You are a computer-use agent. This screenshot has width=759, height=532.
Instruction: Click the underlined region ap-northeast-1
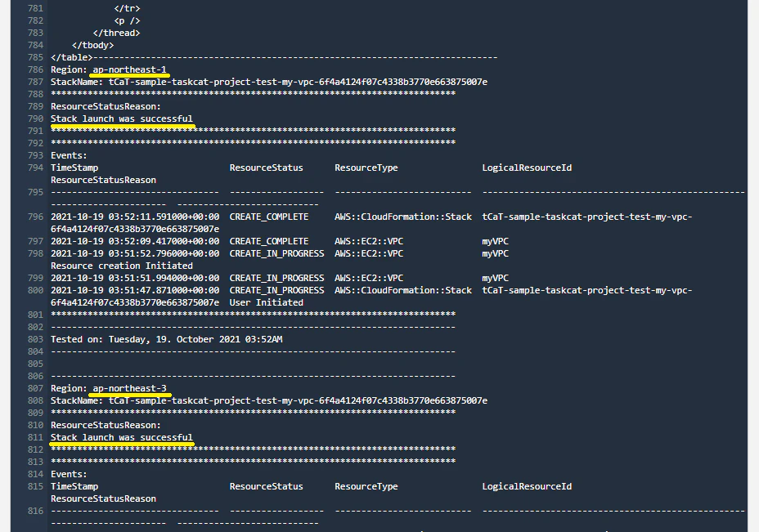(130, 69)
